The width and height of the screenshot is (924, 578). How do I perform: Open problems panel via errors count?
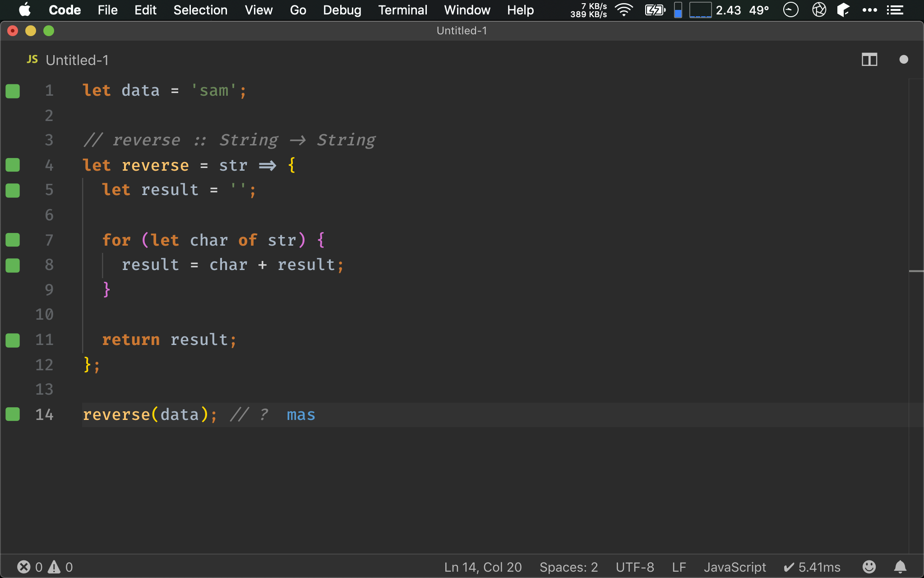pos(30,567)
